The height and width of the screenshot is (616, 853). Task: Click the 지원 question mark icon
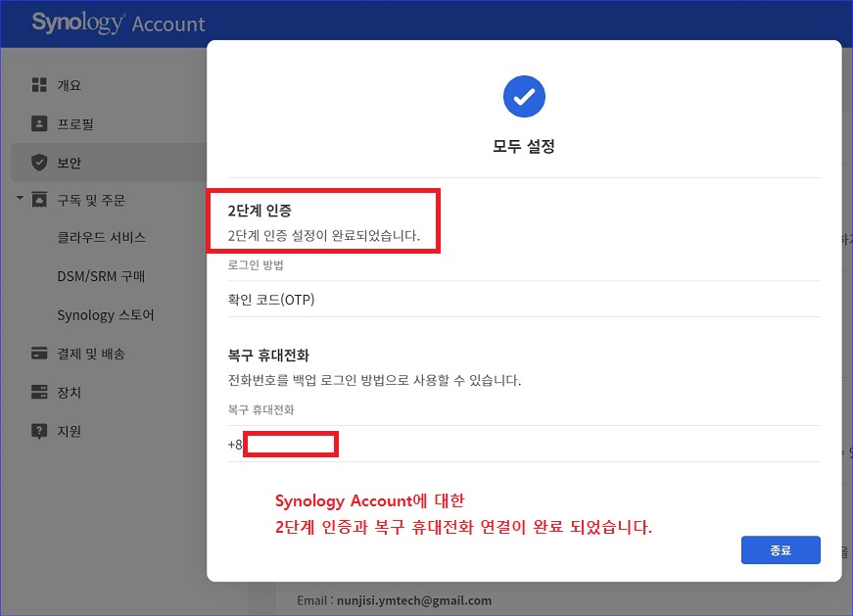click(39, 432)
